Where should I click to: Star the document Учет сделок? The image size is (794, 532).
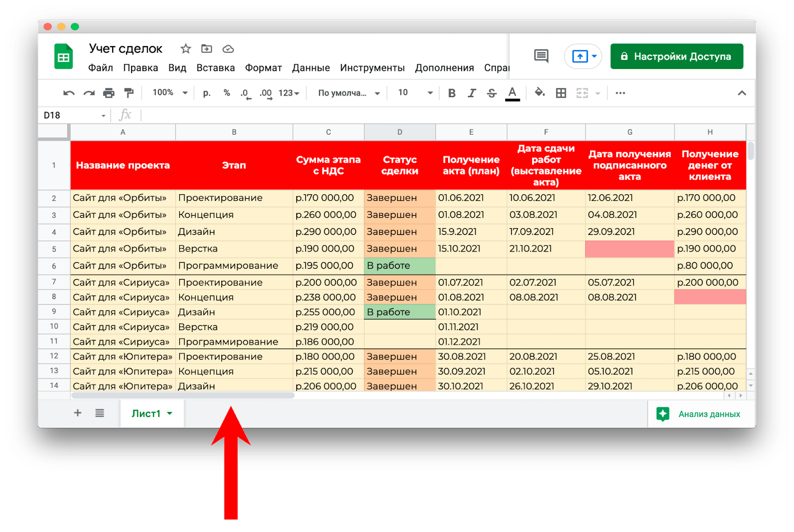[186, 49]
